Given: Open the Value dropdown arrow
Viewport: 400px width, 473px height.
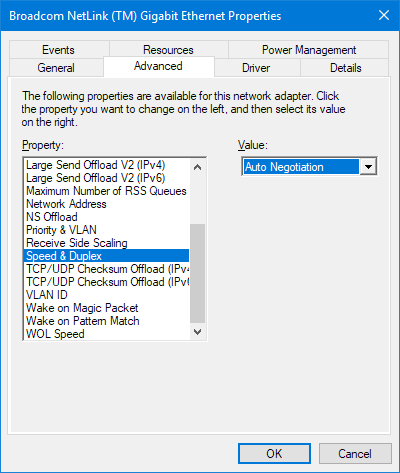Looking at the screenshot, I should point(368,166).
